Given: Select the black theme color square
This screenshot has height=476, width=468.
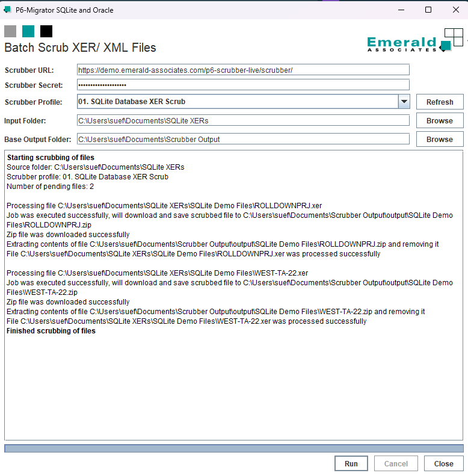Looking at the screenshot, I should click(x=46, y=31).
